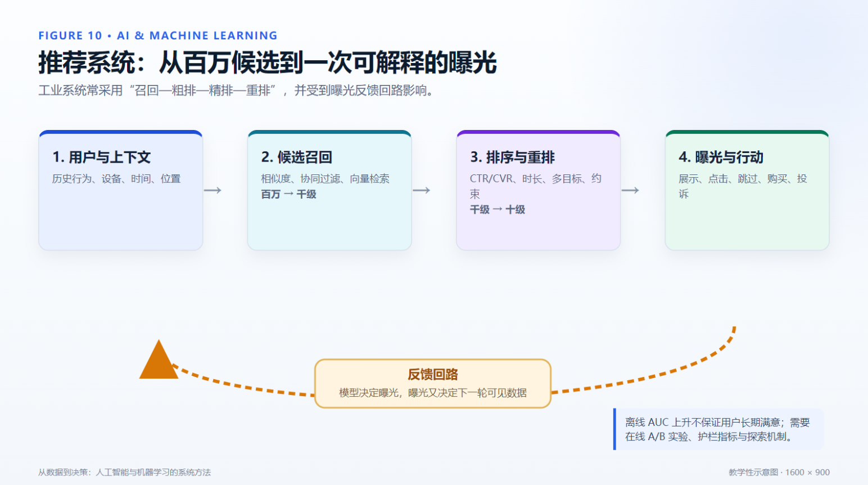Click the text '模型决定曝光，曝光又决定下一轮可见数据'
Image resolution: width=868 pixels, height=485 pixels.
[433, 393]
